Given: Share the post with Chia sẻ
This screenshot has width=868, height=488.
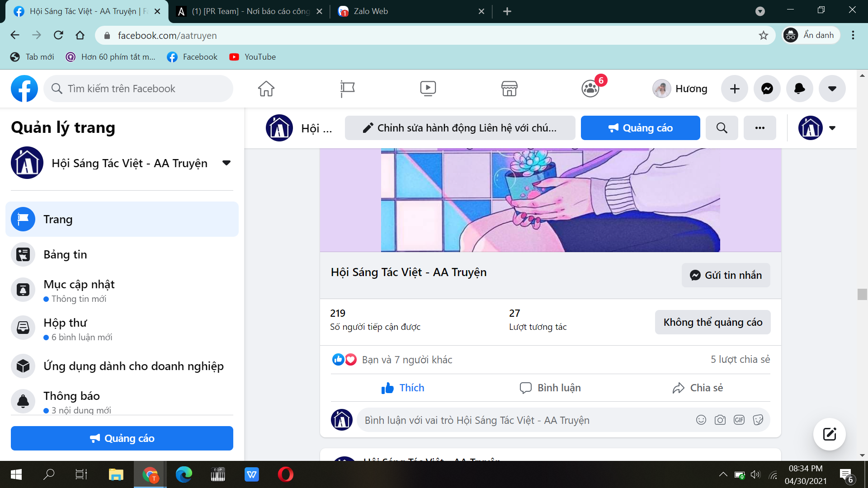Looking at the screenshot, I should pos(698,388).
